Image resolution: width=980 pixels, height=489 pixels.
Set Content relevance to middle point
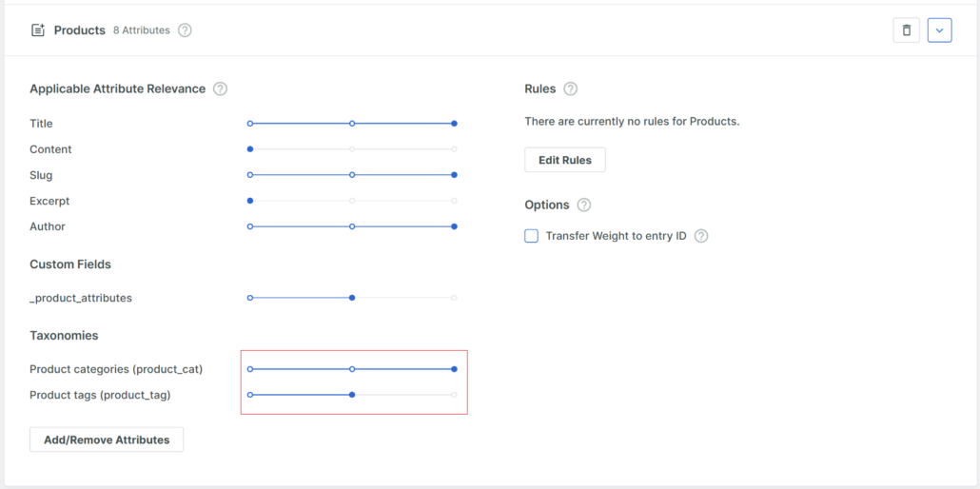point(352,149)
